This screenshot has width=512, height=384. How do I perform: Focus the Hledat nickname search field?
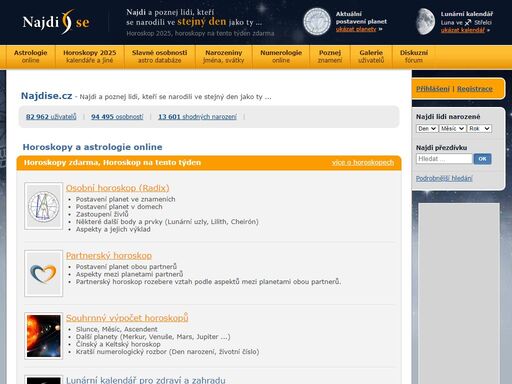(x=444, y=159)
